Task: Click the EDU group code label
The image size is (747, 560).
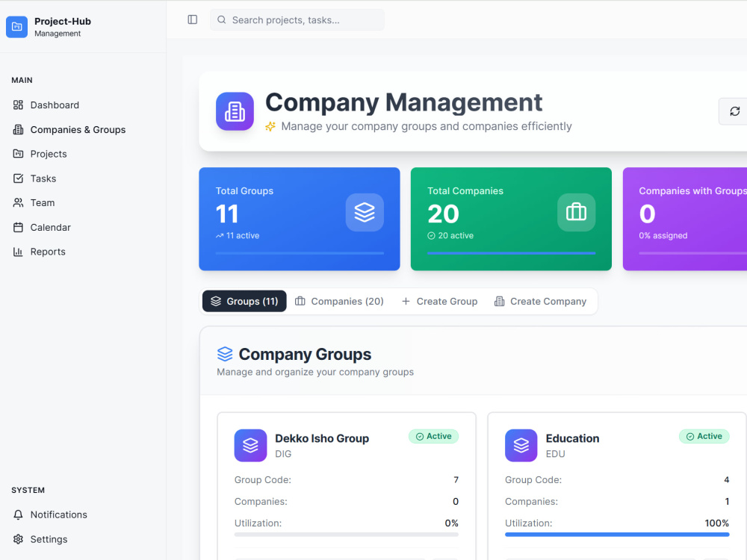Action: click(x=556, y=454)
